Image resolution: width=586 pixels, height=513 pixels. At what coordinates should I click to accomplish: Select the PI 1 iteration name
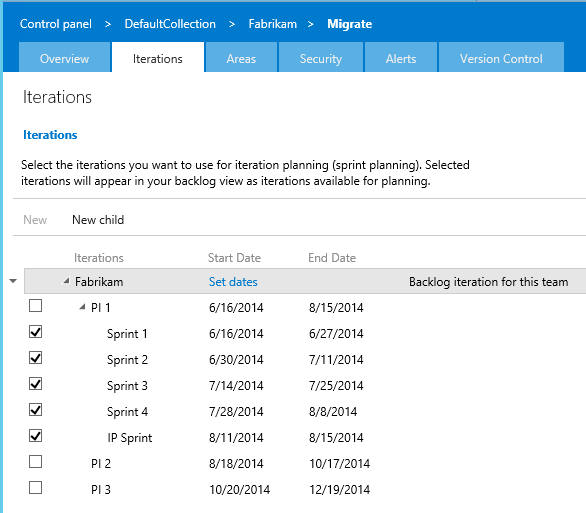pos(101,308)
